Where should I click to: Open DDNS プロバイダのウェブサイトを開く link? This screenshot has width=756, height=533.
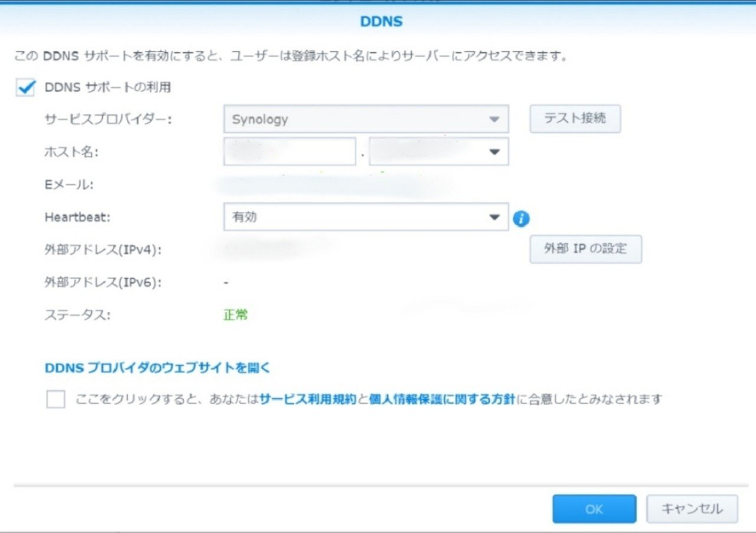click(158, 368)
